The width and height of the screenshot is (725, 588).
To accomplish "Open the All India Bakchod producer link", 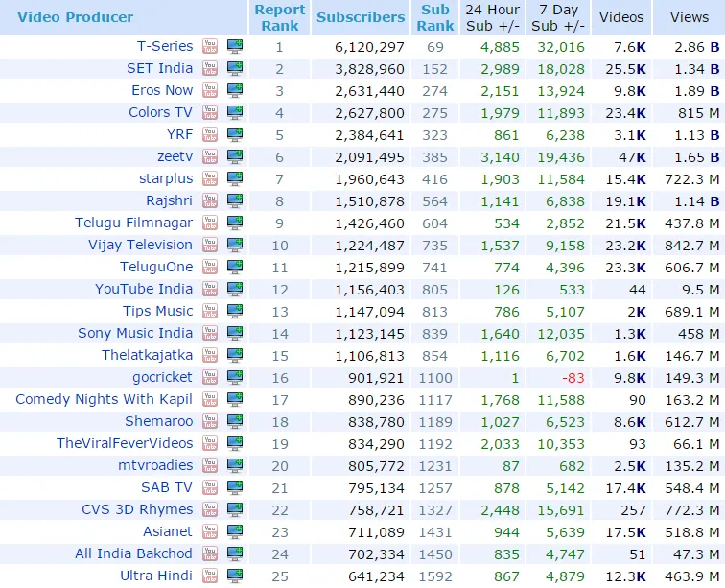I will coord(133,553).
